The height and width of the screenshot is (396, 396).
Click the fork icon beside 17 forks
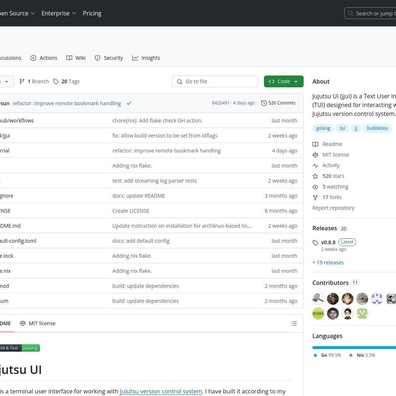point(315,197)
